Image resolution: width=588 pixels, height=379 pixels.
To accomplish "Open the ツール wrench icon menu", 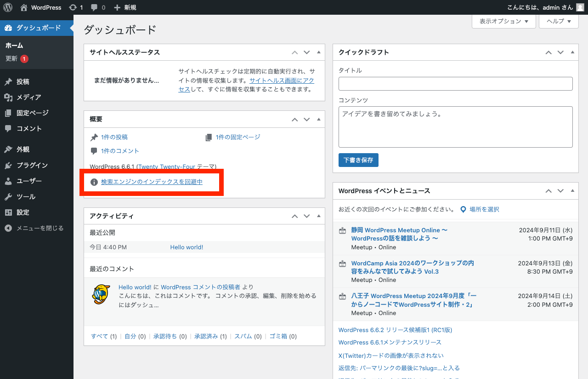I will pos(8,197).
